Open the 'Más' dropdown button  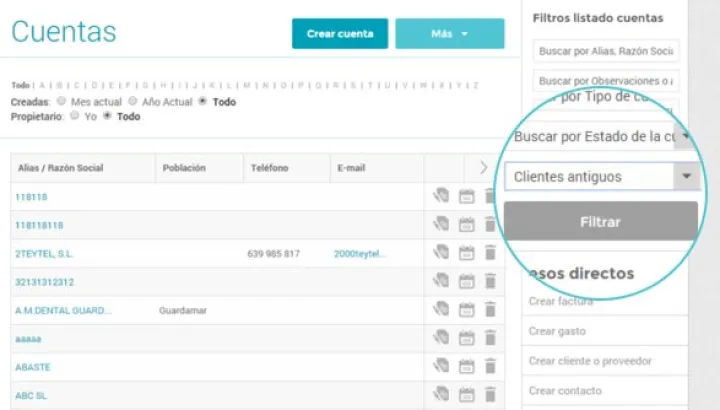(x=450, y=34)
